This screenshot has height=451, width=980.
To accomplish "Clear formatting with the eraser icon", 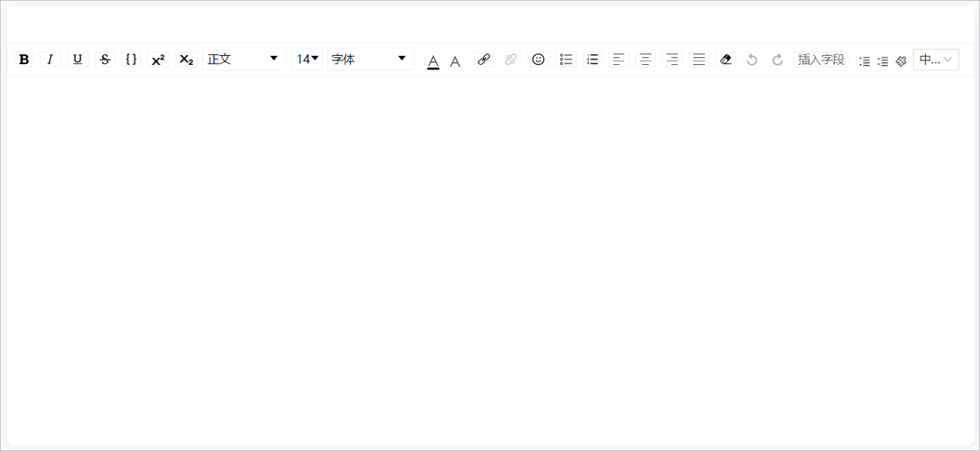I will click(x=726, y=60).
